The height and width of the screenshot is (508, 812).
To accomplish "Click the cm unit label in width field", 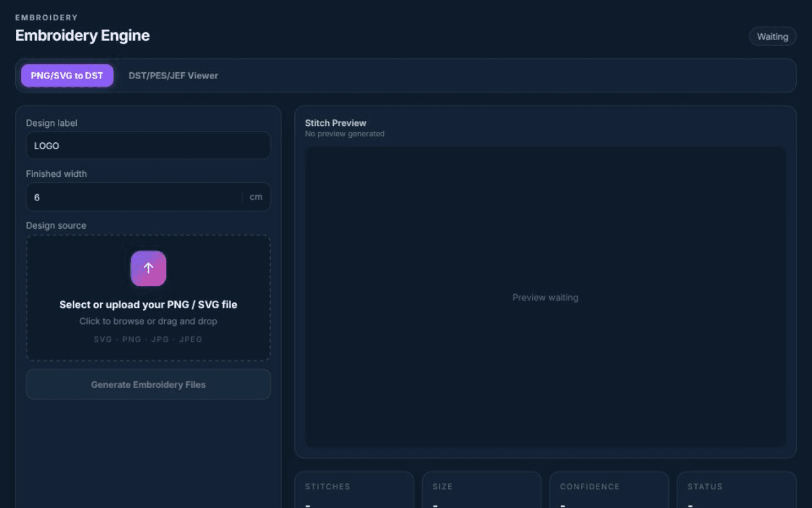I will (256, 197).
